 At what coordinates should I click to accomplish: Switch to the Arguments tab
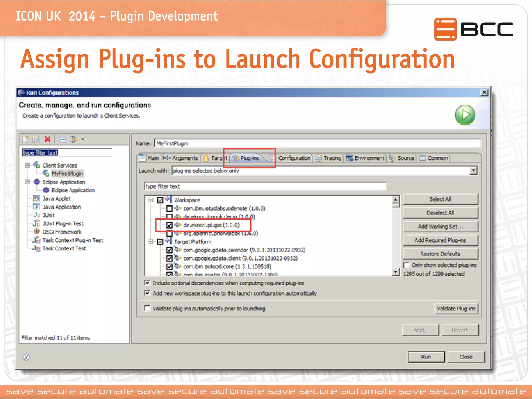[x=181, y=158]
